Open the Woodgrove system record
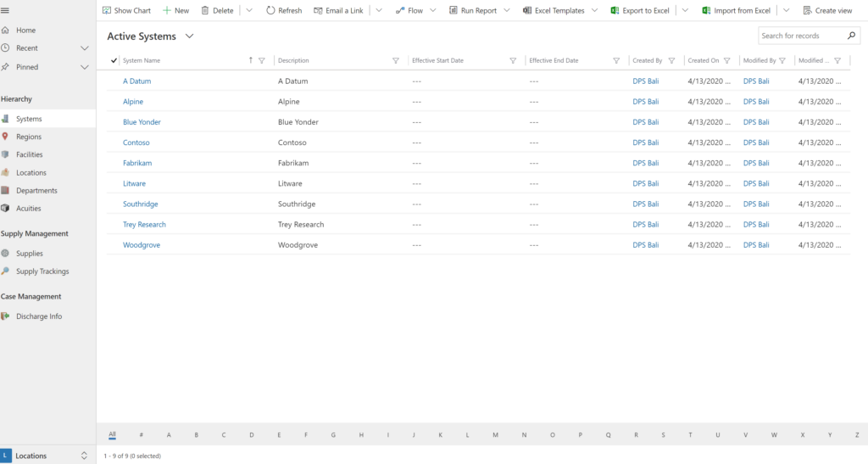The width and height of the screenshot is (868, 464). tap(142, 245)
